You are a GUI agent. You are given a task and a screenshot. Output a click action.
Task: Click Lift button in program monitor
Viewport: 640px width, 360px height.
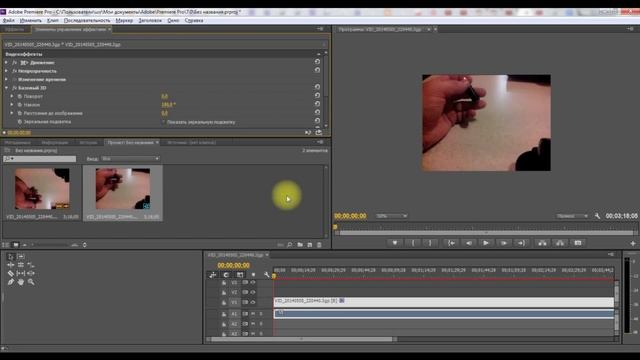(x=542, y=243)
